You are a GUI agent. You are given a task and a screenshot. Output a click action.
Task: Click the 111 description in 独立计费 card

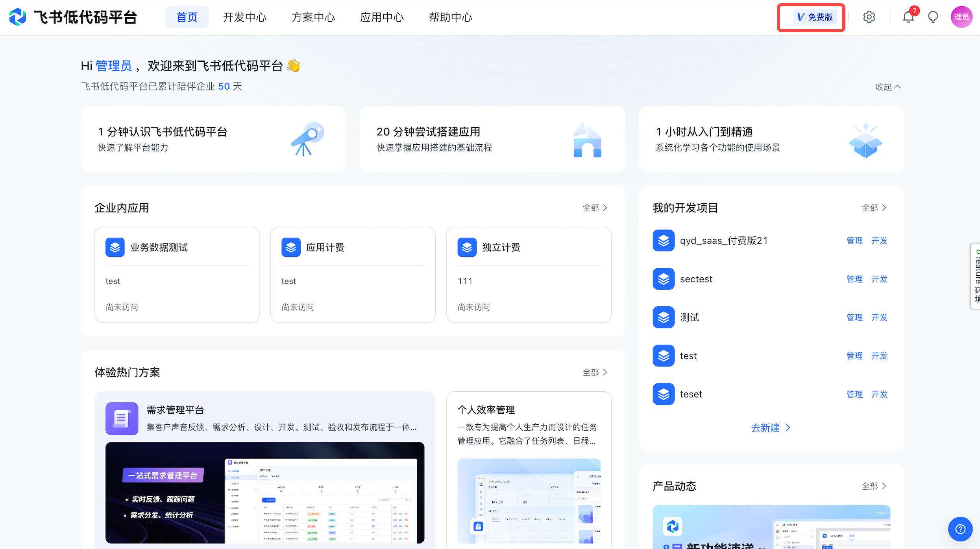tap(465, 281)
